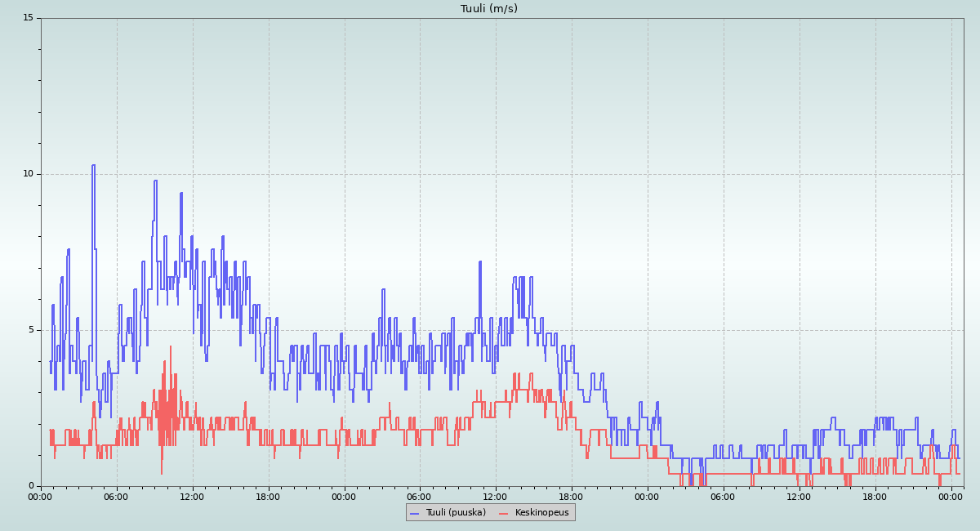Click the 5 label on the y-axis
The height and width of the screenshot is (531, 980).
(31, 330)
